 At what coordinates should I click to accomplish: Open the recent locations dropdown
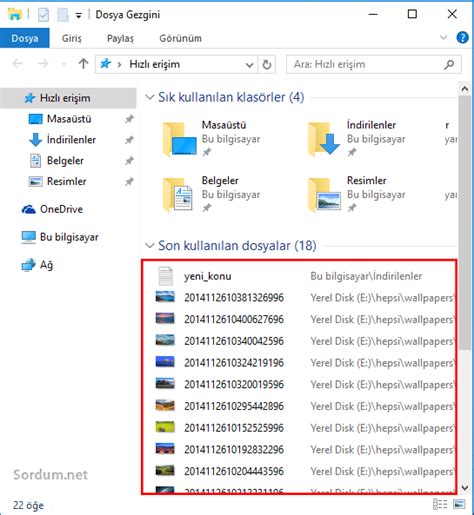click(x=64, y=64)
